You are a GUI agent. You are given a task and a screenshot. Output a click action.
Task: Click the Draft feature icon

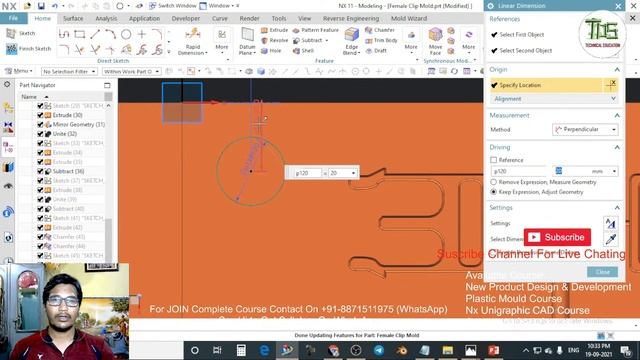(369, 51)
